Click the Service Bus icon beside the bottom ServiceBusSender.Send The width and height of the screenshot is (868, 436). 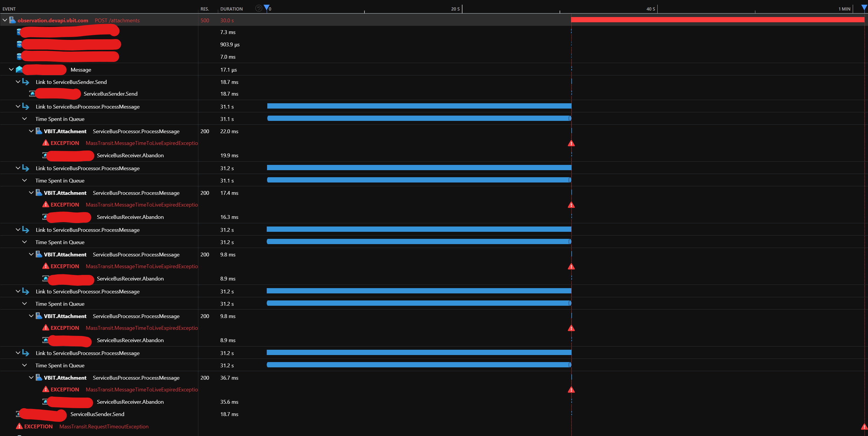(x=18, y=414)
